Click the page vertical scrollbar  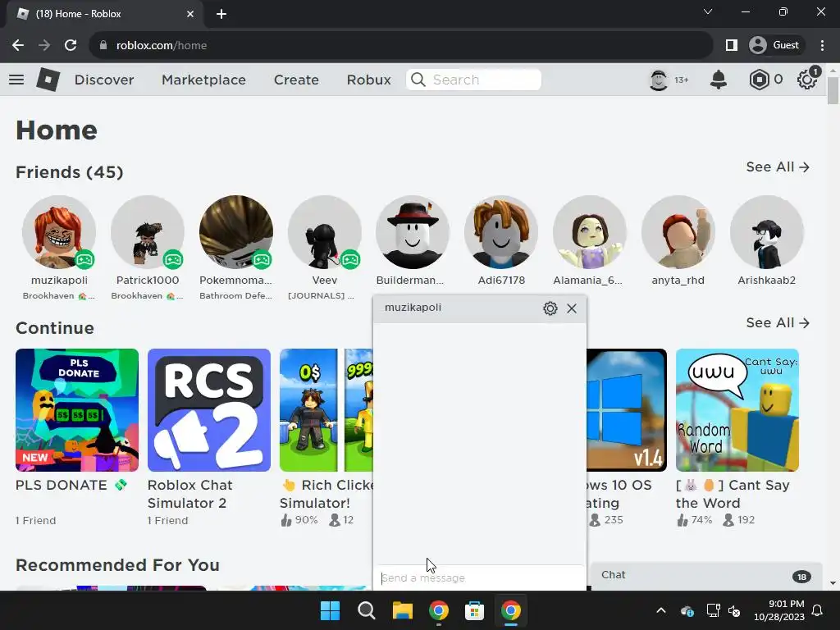click(833, 90)
